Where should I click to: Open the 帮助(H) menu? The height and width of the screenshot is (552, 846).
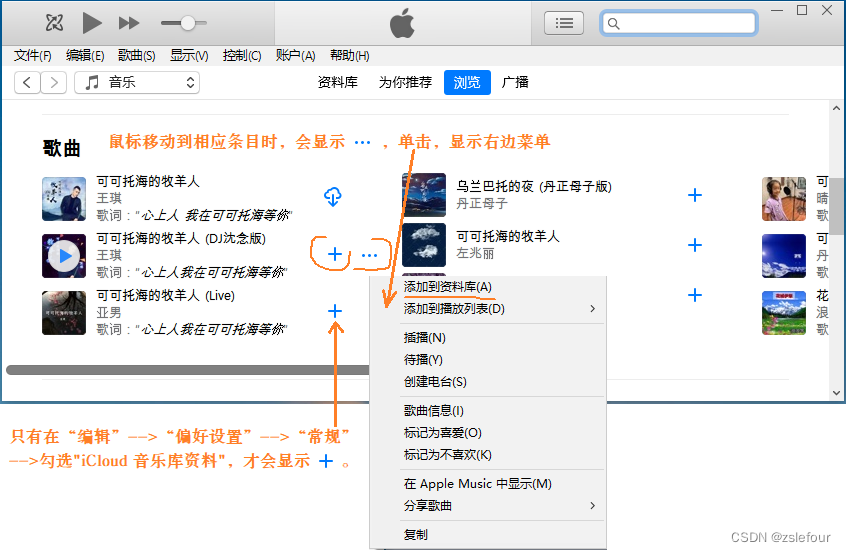pyautogui.click(x=350, y=56)
